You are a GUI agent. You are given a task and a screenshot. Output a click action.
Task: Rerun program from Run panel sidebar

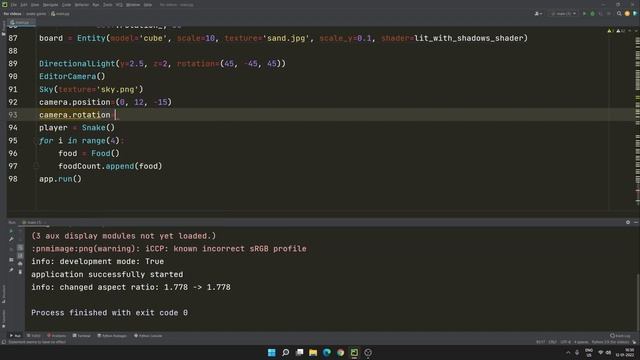pyautogui.click(x=11, y=231)
